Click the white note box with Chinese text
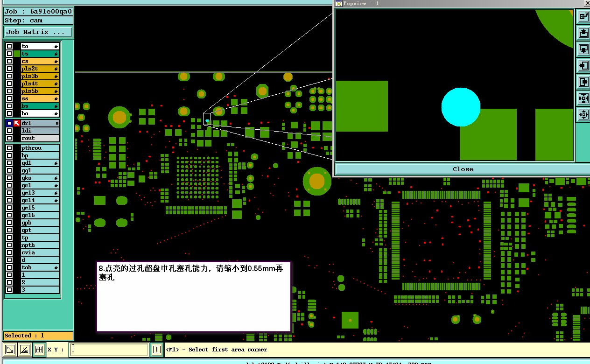590x364 pixels. point(194,297)
